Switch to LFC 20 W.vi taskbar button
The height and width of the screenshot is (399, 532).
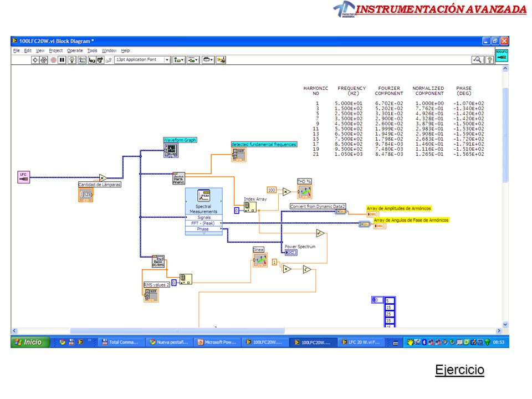pyautogui.click(x=362, y=342)
